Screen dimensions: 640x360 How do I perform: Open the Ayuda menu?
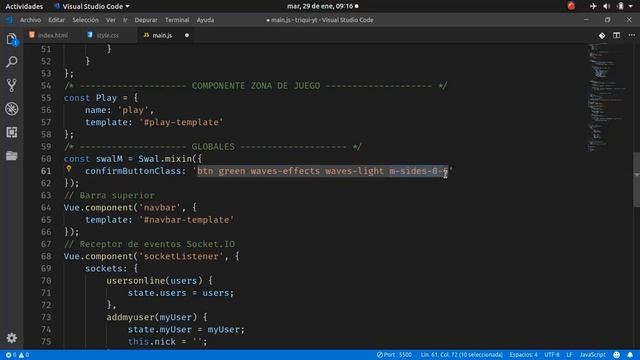(x=205, y=20)
